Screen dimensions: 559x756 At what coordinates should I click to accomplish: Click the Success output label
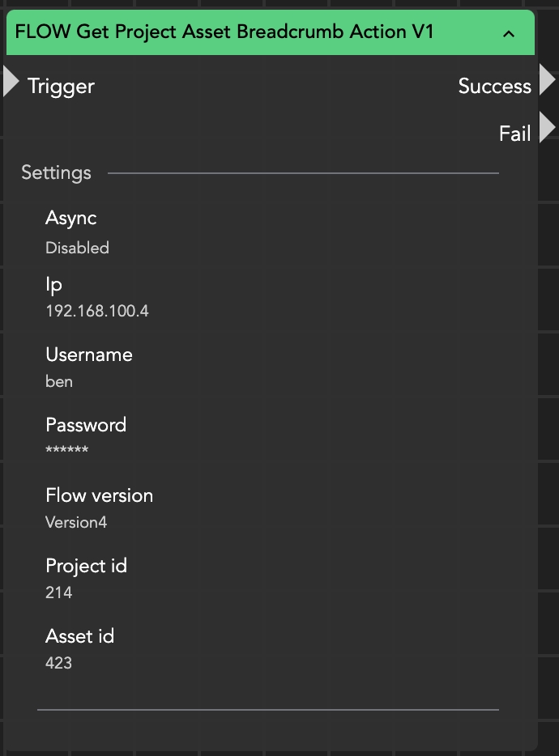[x=494, y=87]
